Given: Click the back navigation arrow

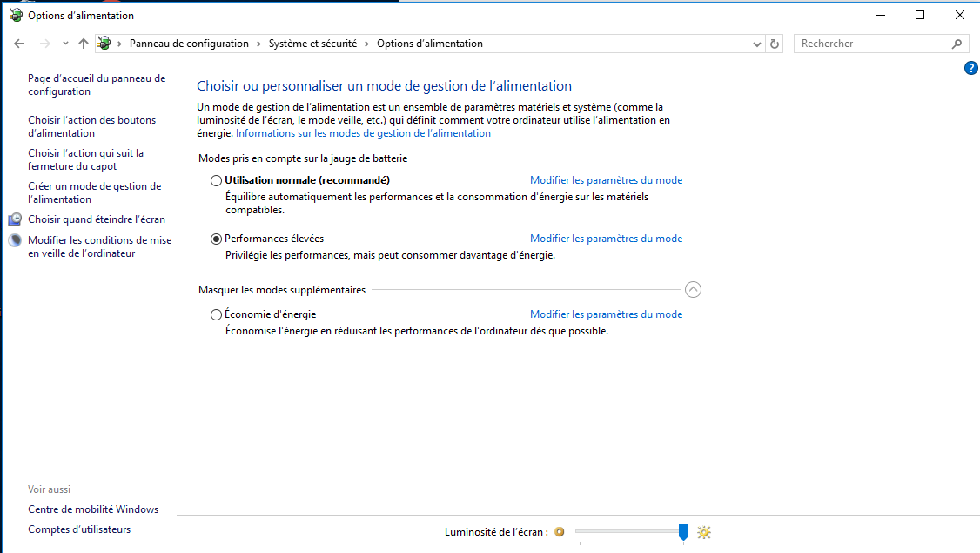Looking at the screenshot, I should 19,44.
